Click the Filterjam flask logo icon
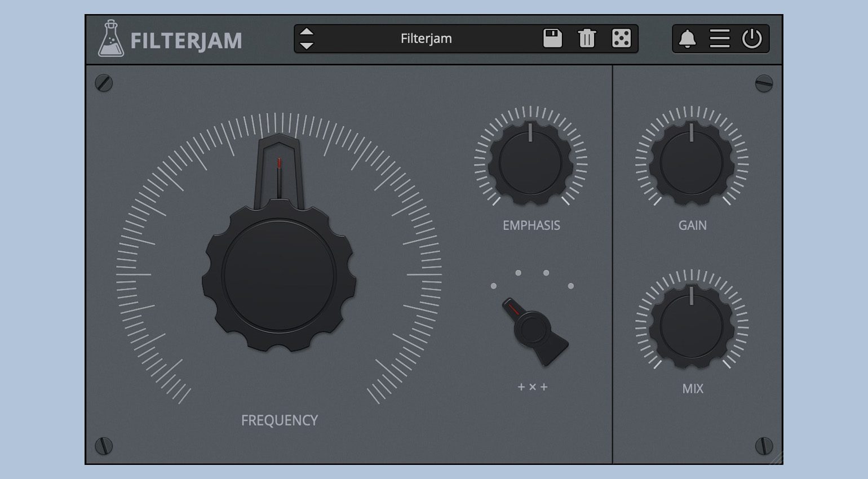This screenshot has height=479, width=868. [x=110, y=38]
